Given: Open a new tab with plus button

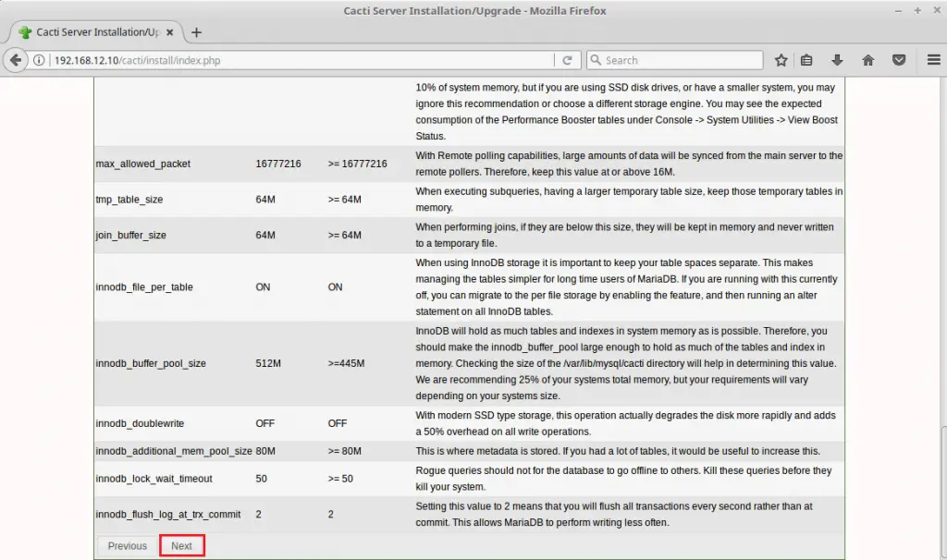Looking at the screenshot, I should [196, 32].
